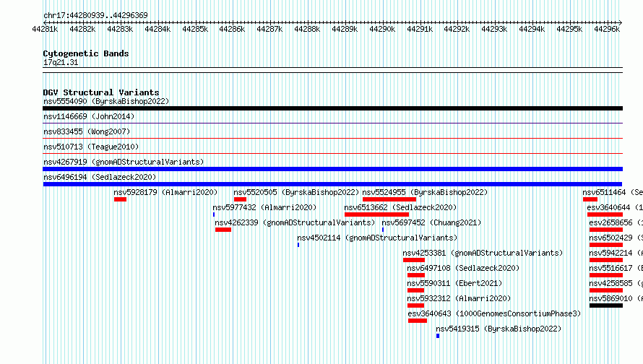Select the blue bar under nsv6496194
This screenshot has width=643, height=364.
click(x=332, y=184)
